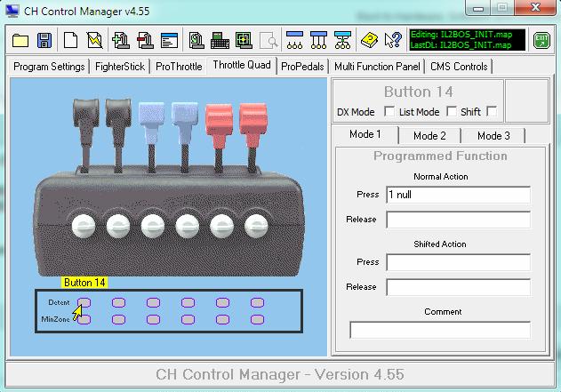Open the ProPedals tab
561x392 pixels.
click(302, 67)
